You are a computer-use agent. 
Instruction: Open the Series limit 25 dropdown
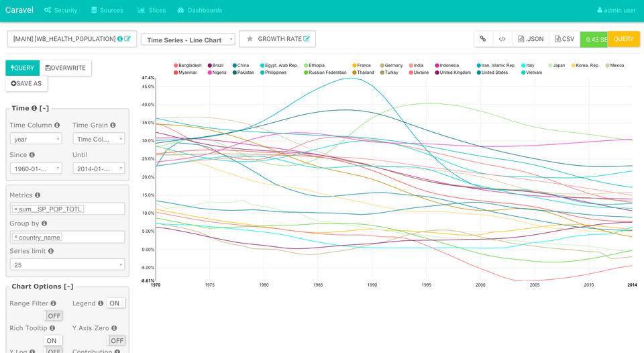pos(67,264)
